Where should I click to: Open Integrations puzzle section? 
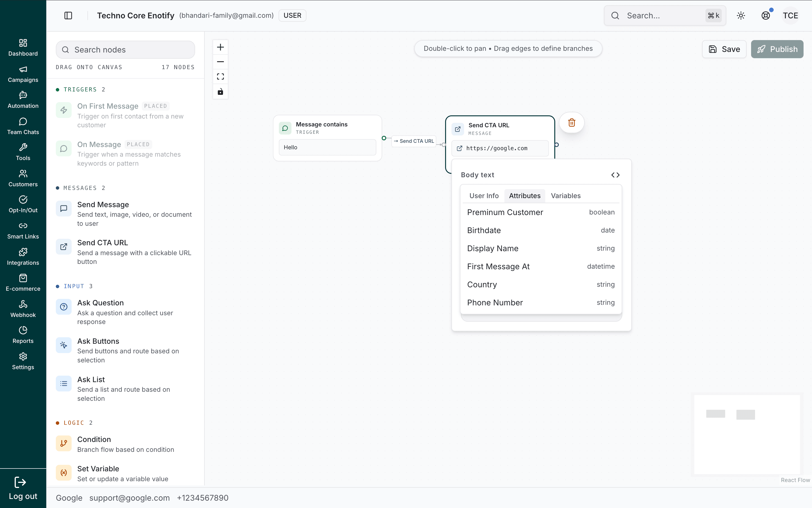(23, 257)
